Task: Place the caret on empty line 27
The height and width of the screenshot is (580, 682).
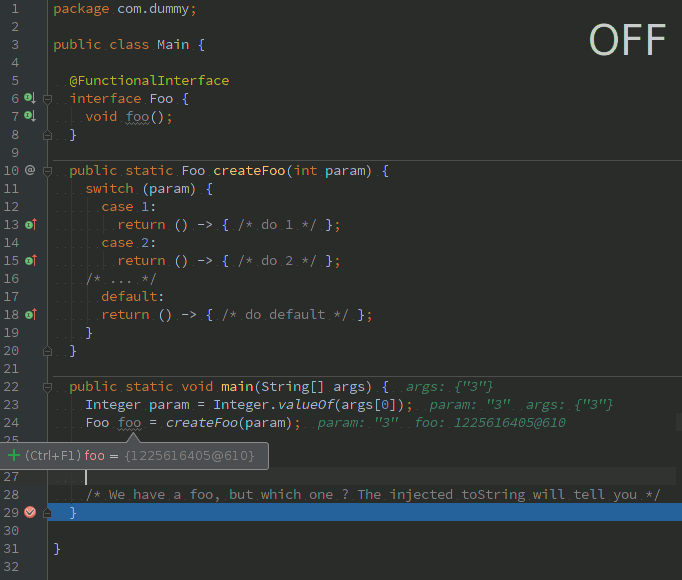Action: (364, 476)
